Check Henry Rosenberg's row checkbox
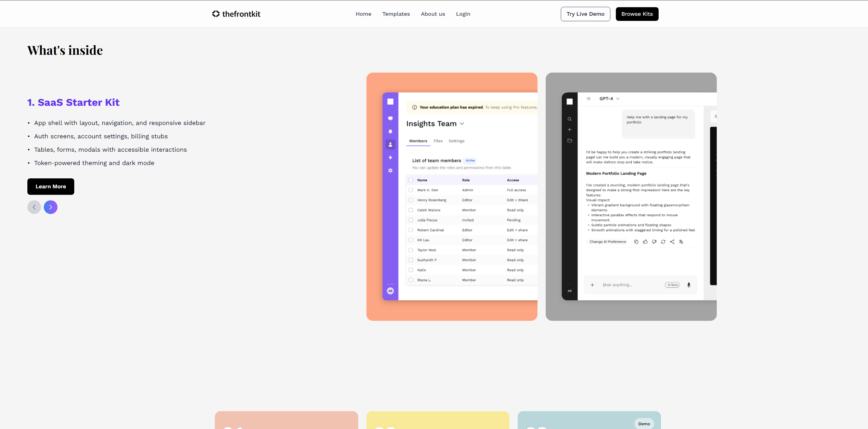The height and width of the screenshot is (429, 868). coord(411,200)
